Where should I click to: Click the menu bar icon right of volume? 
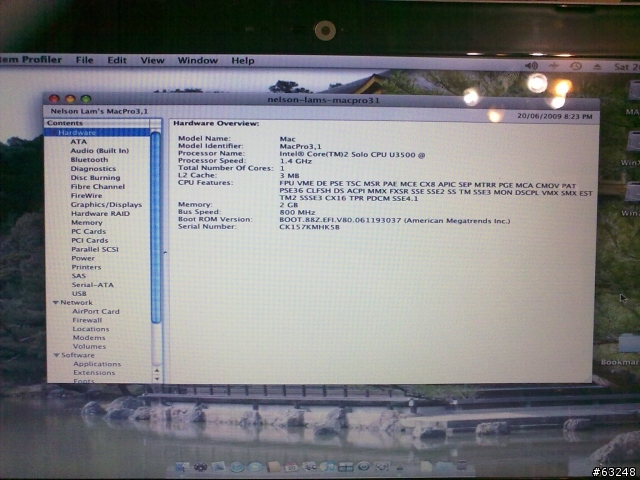(553, 66)
